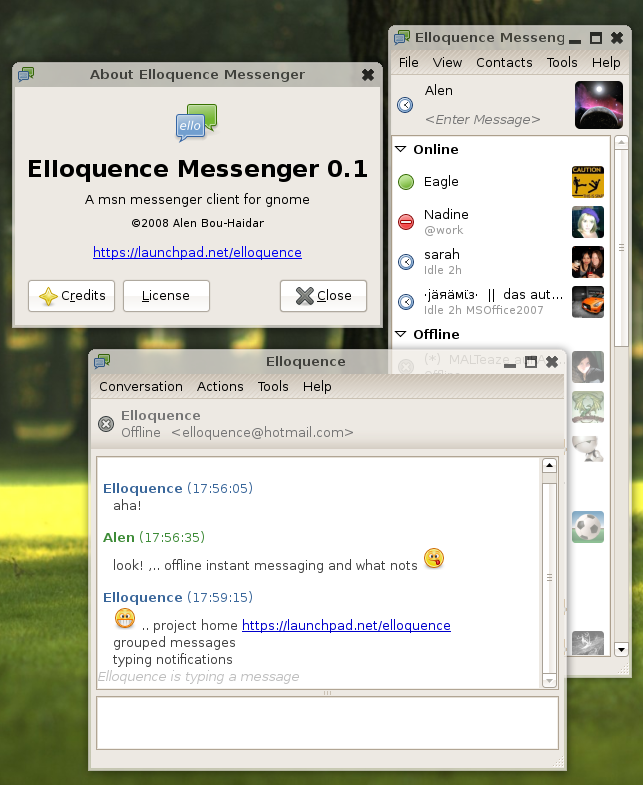This screenshot has height=785, width=643.
Task: Select the järämïз das aut contact
Action: pos(501,302)
